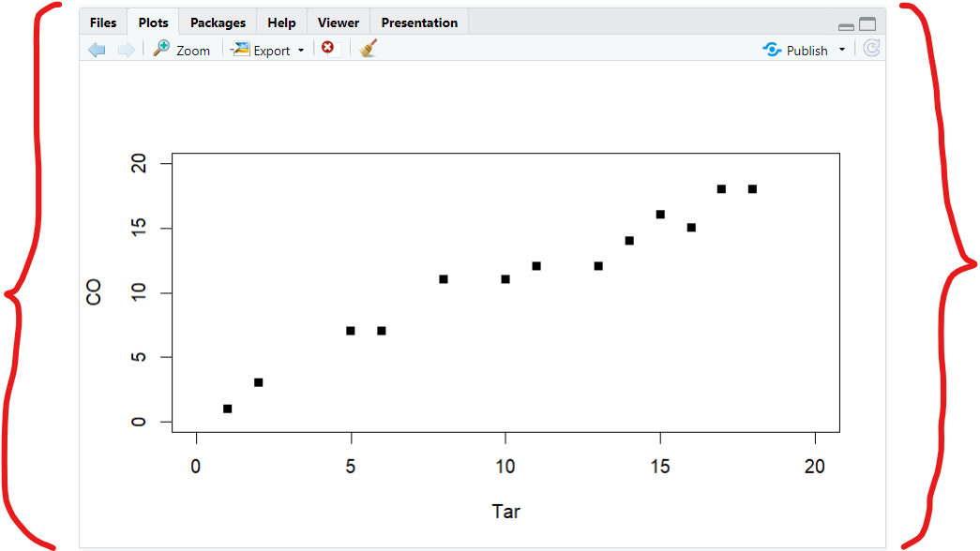Switch to the Help tab

[x=282, y=22]
